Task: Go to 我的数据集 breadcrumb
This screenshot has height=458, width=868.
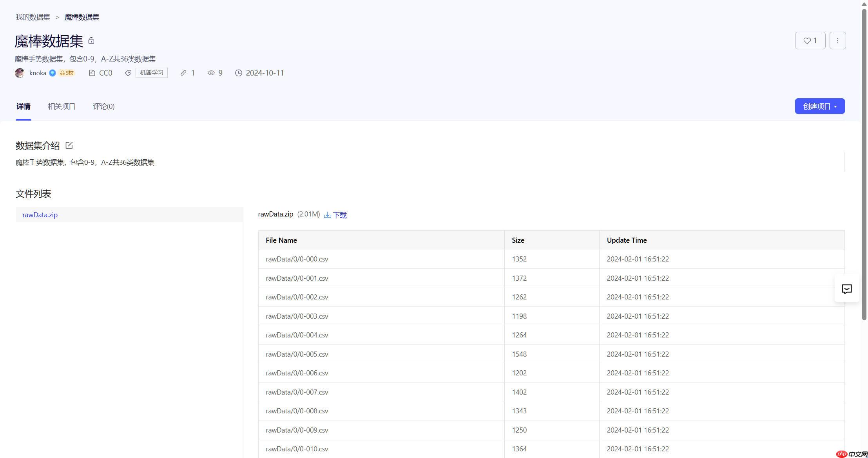Action: [x=33, y=17]
